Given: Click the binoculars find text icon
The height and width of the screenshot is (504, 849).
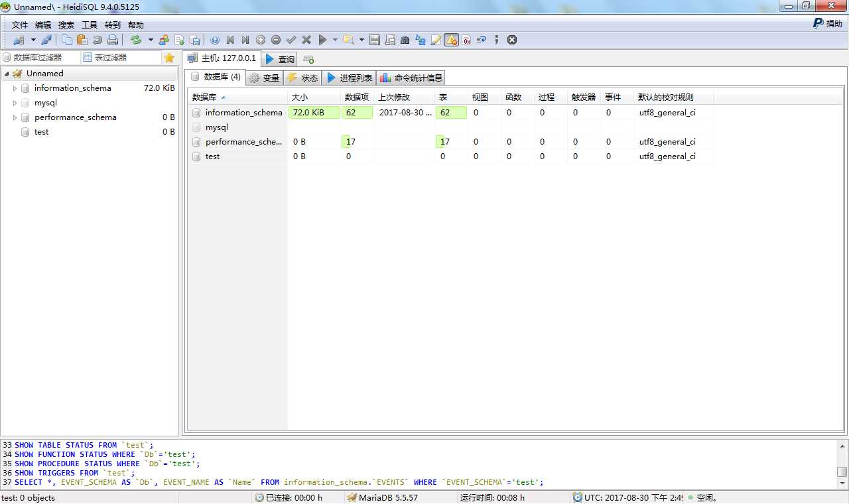Looking at the screenshot, I should pos(405,40).
